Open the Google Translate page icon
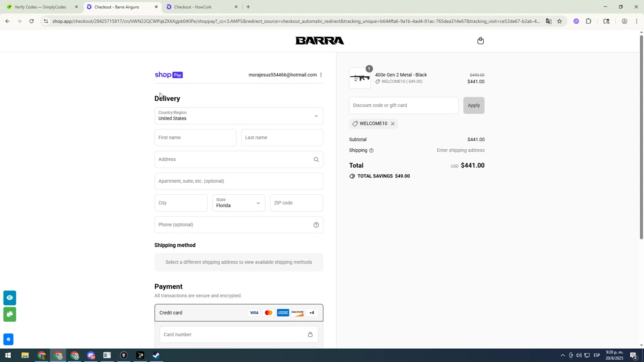This screenshot has width=644, height=362. tap(548, 21)
